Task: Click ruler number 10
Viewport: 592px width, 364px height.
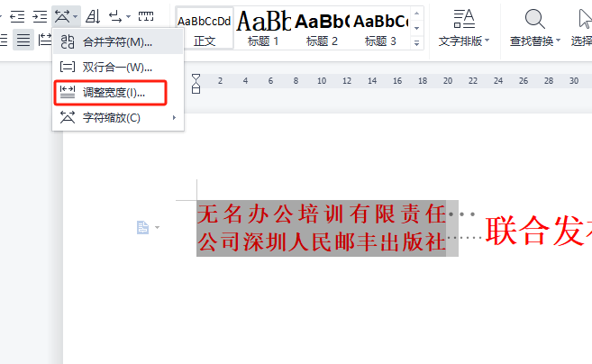Action: 322,81
